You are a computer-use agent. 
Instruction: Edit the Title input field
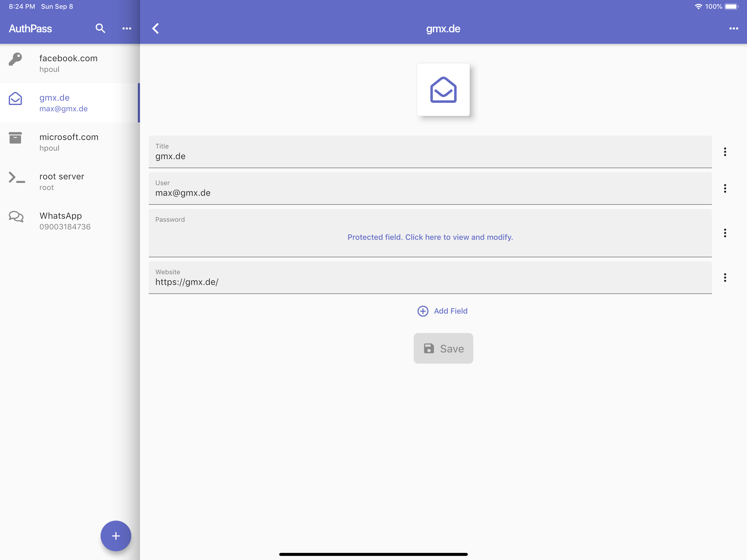point(430,152)
